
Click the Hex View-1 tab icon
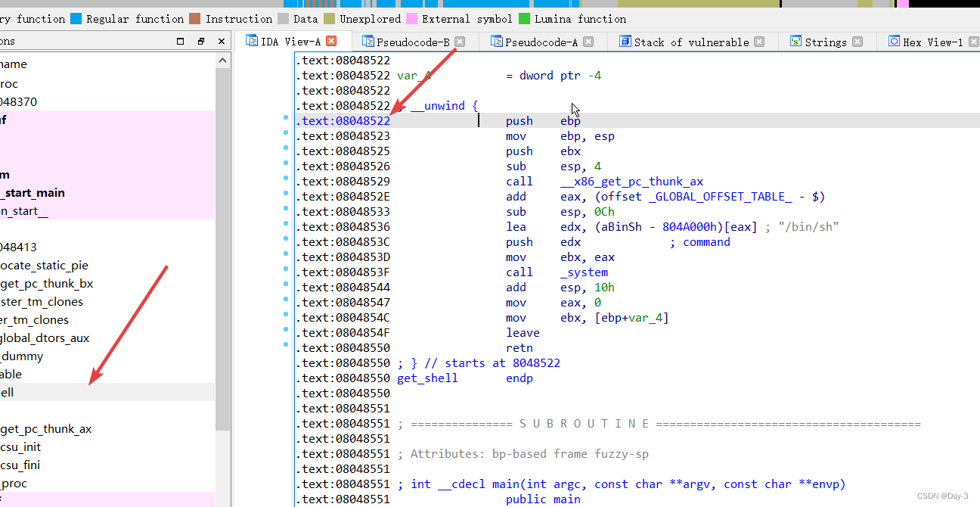click(x=894, y=42)
